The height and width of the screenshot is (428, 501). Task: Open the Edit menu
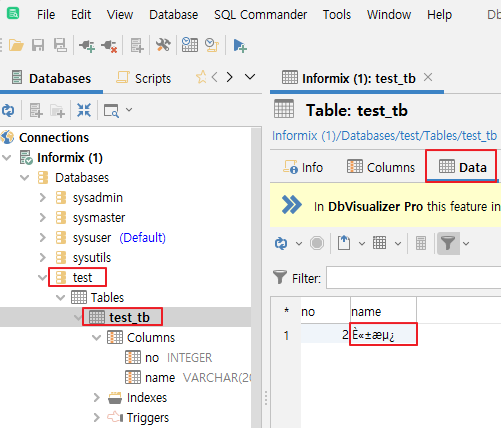tap(81, 15)
